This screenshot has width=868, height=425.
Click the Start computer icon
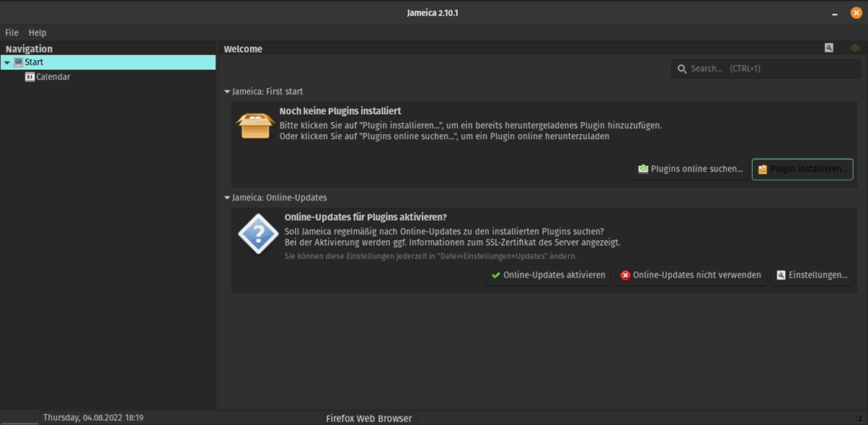pyautogui.click(x=19, y=62)
